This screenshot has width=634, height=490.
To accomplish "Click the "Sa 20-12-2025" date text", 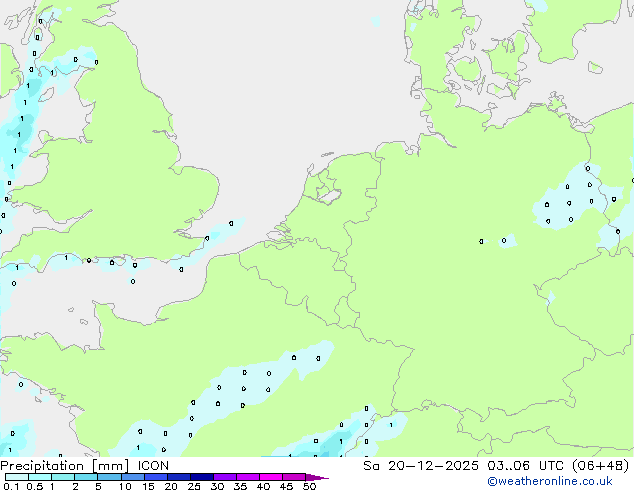I will pos(421,466).
